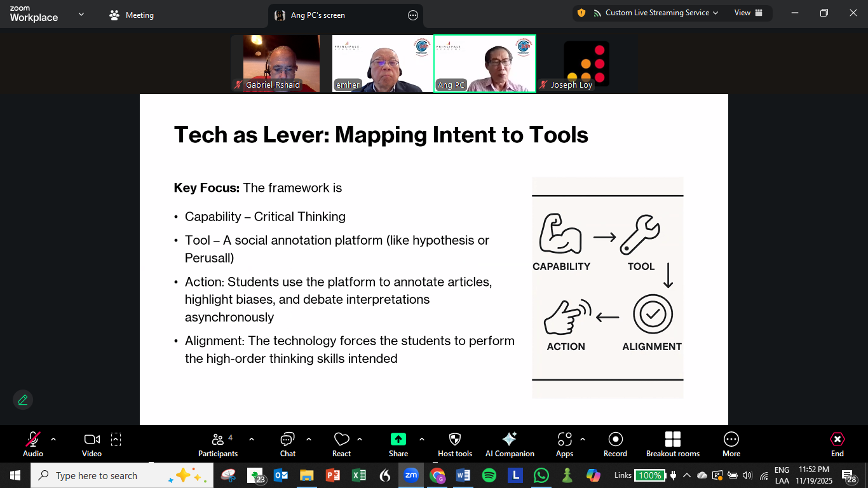Open the Participants panel
This screenshot has height=488, width=868.
pos(218,444)
